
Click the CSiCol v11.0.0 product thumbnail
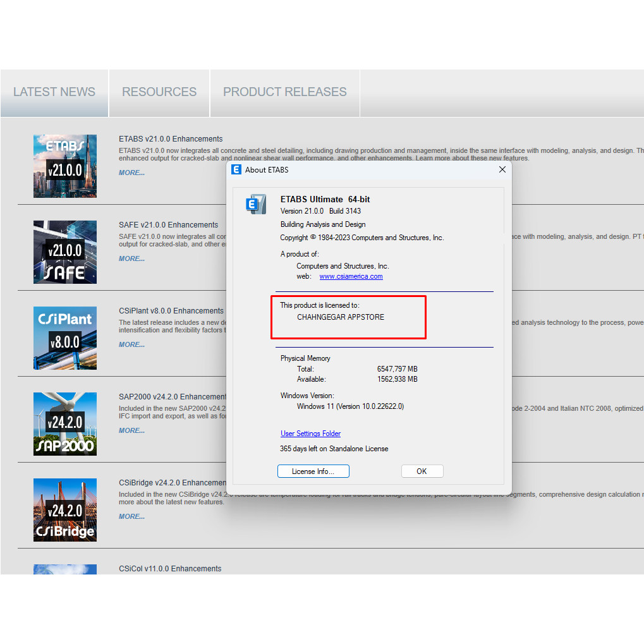[65, 569]
